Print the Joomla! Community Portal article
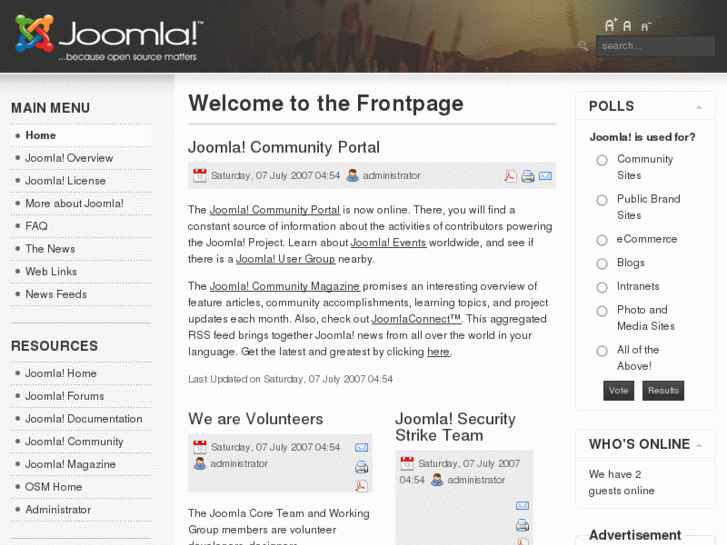Image resolution: width=727 pixels, height=545 pixels. coord(528,176)
